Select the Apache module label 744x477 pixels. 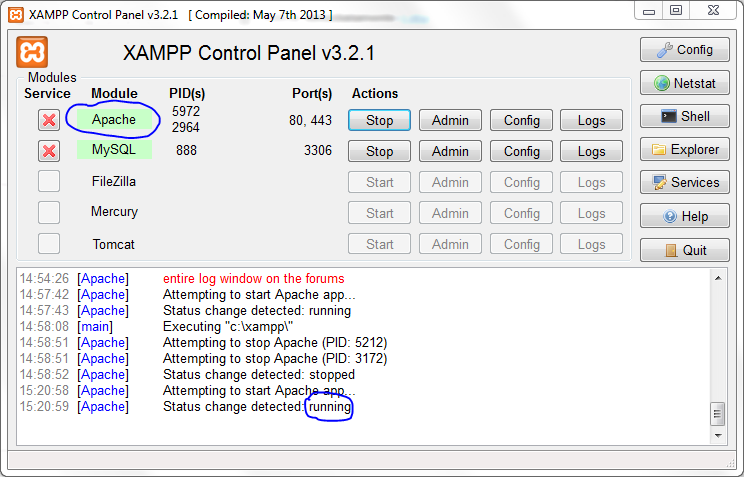[x=114, y=119]
